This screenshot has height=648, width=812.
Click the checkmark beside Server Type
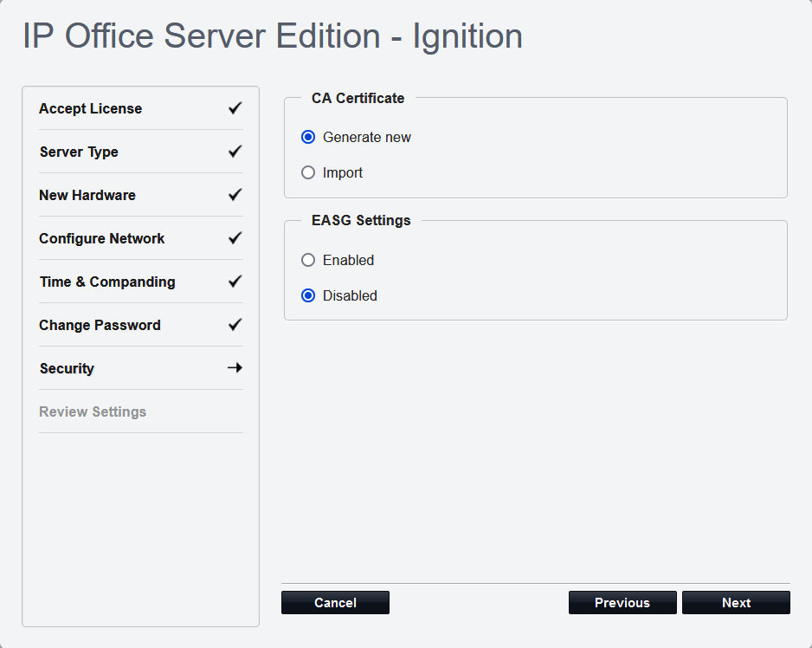(x=235, y=152)
